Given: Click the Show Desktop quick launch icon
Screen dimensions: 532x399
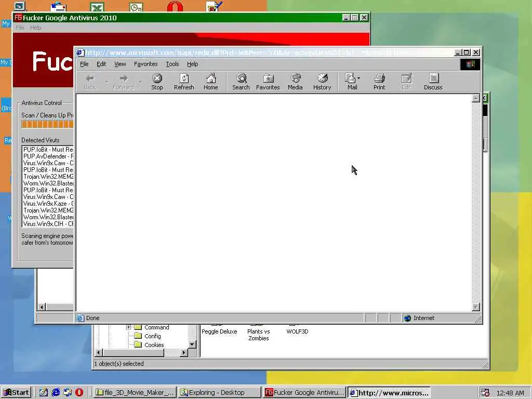Looking at the screenshot, I should pyautogui.click(x=44, y=393).
